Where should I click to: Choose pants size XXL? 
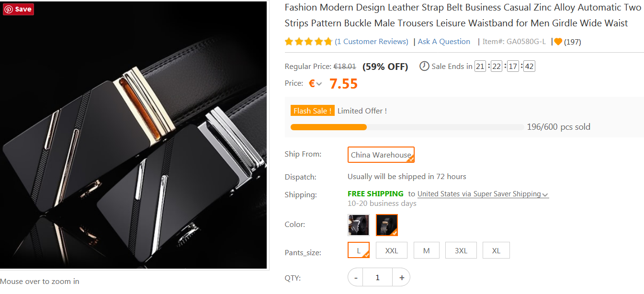coord(391,250)
